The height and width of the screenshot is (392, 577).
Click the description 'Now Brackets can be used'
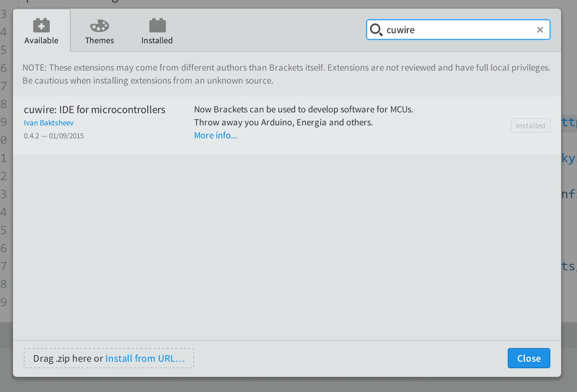304,110
